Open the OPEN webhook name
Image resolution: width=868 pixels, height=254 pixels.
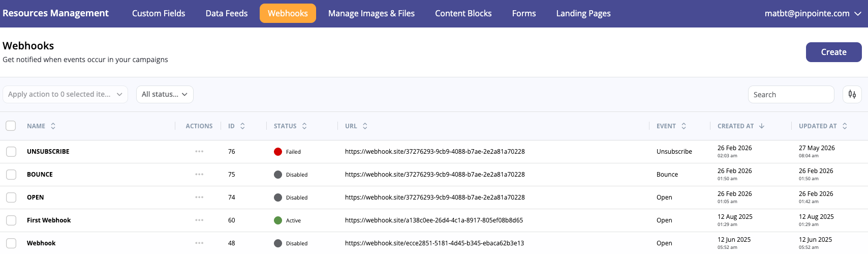35,197
